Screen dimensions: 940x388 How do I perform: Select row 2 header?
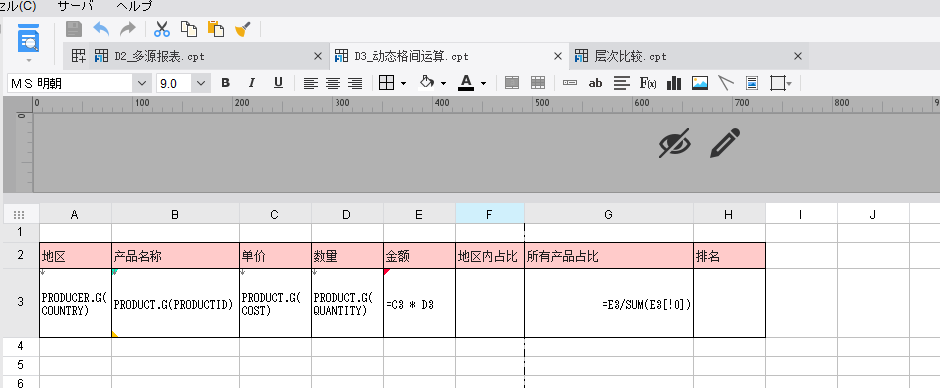pos(21,255)
